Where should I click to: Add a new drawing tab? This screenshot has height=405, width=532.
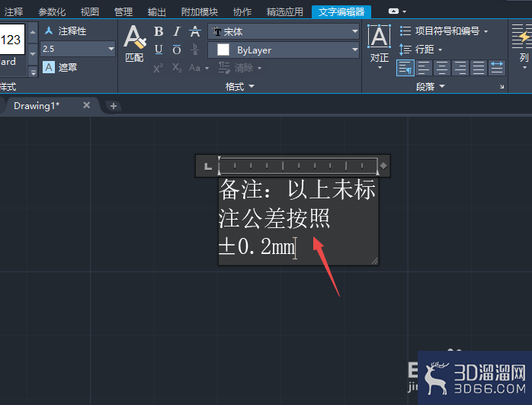[x=114, y=106]
